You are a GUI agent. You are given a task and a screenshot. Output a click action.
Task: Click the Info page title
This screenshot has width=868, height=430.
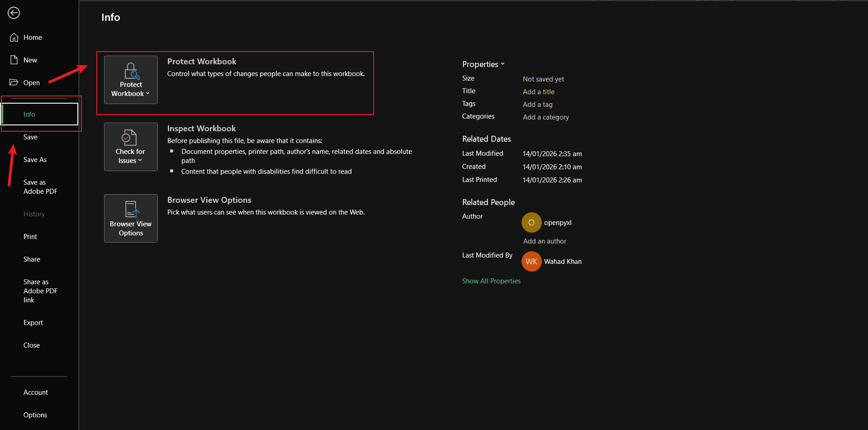pyautogui.click(x=110, y=17)
